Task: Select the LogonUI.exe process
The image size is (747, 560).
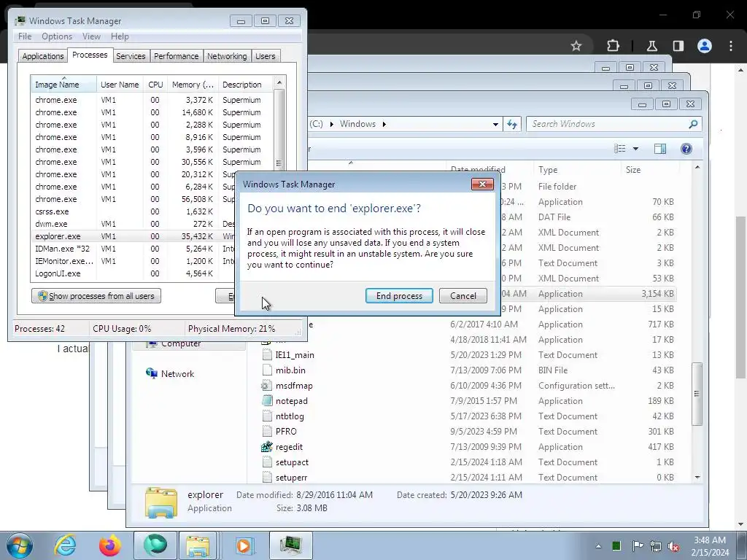Action: tap(133, 273)
